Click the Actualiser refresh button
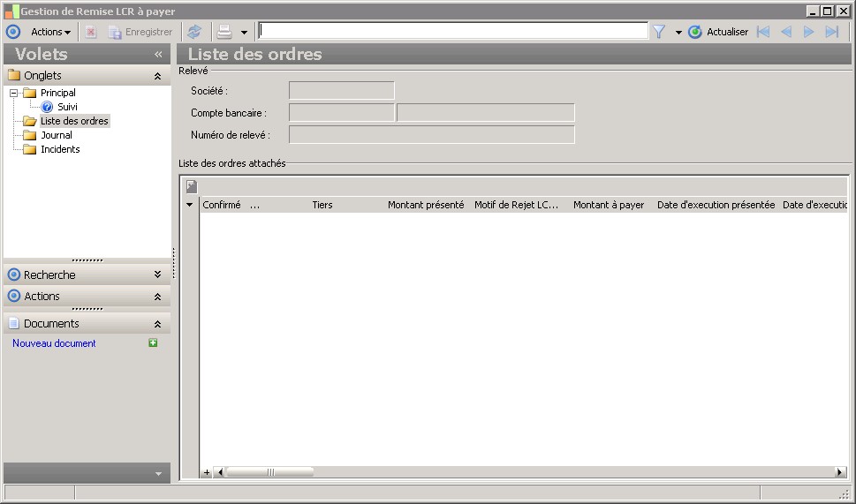This screenshot has width=856, height=504. pos(718,32)
